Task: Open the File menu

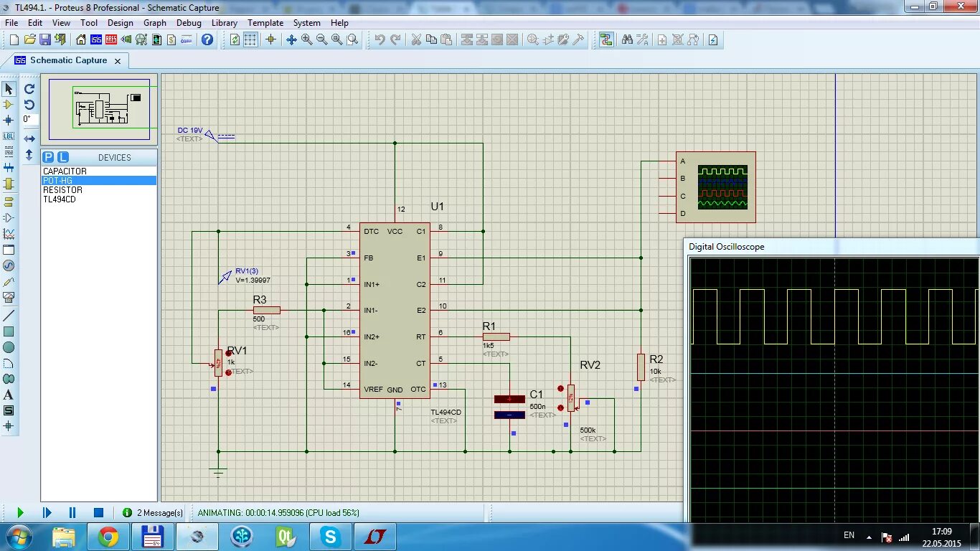Action: [x=11, y=23]
